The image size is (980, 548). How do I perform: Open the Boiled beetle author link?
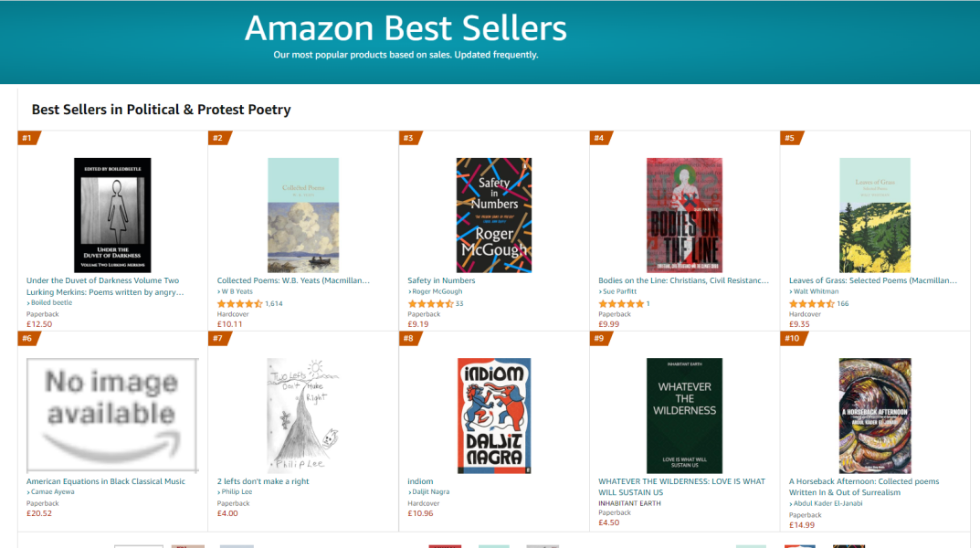(51, 302)
